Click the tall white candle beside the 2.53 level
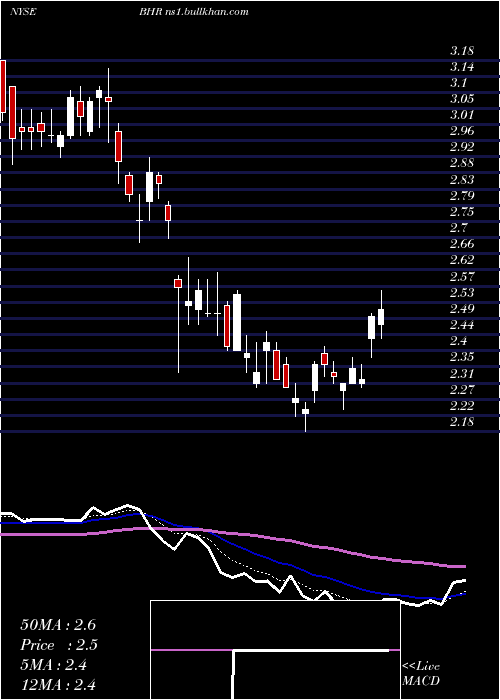Screen dimensions: 500x700 pyautogui.click(x=237, y=322)
